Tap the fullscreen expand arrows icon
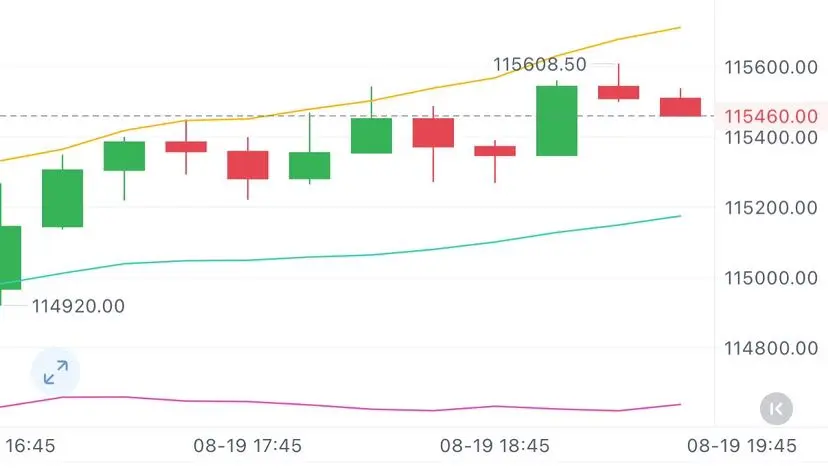828x474 pixels. tap(55, 372)
